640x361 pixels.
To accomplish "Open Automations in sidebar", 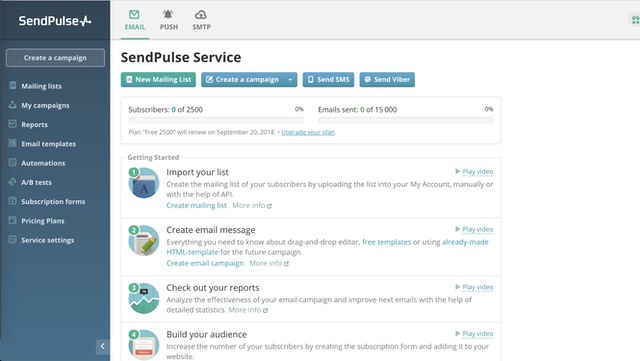I will click(x=43, y=163).
